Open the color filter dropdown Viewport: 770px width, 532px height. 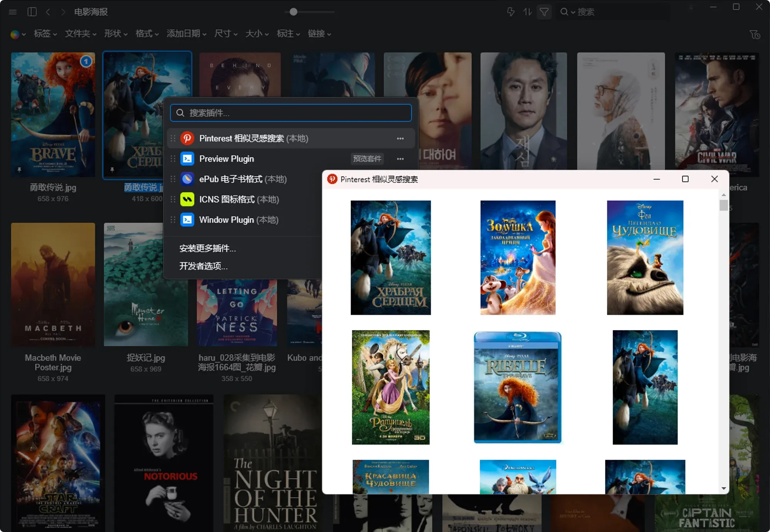18,34
